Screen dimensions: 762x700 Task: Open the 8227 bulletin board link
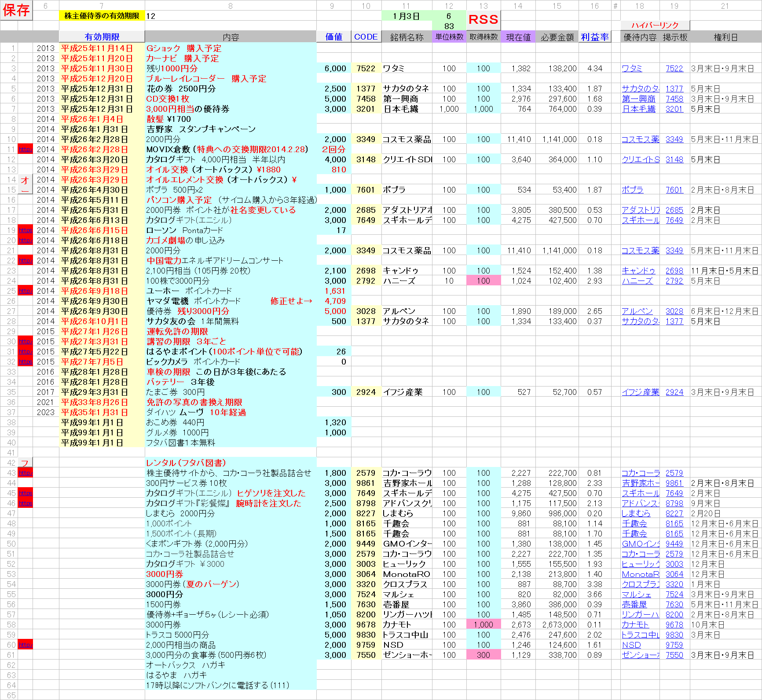click(x=674, y=514)
